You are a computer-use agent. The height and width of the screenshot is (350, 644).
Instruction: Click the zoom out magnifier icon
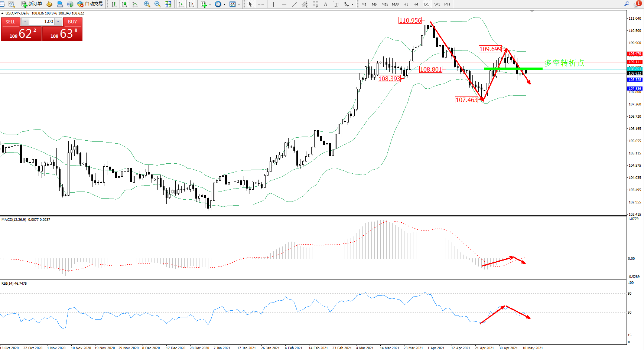point(157,4)
